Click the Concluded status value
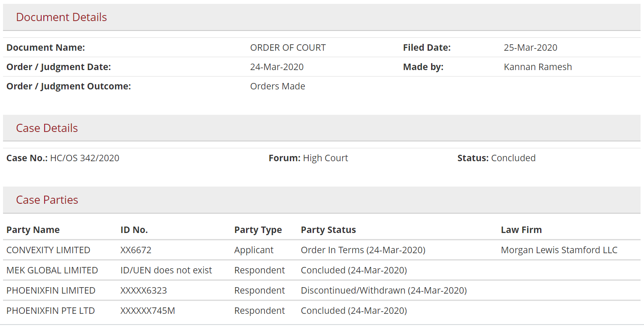The width and height of the screenshot is (644, 328). [x=513, y=158]
